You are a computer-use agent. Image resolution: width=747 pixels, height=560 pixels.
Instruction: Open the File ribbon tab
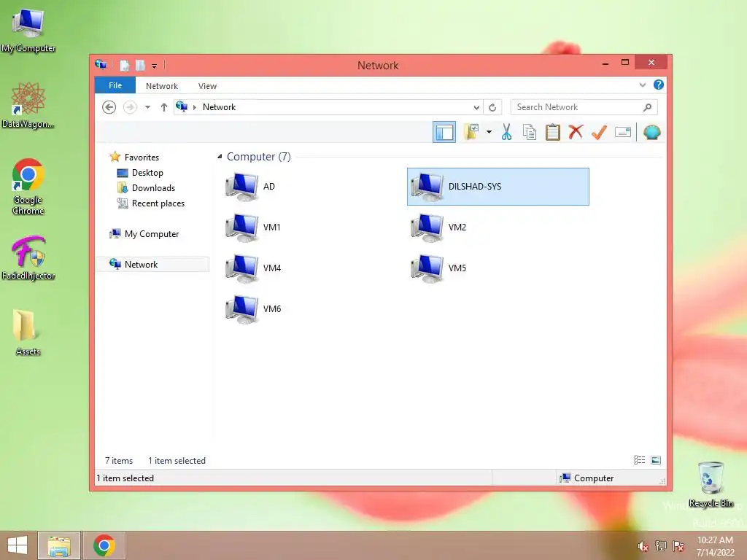click(x=115, y=85)
